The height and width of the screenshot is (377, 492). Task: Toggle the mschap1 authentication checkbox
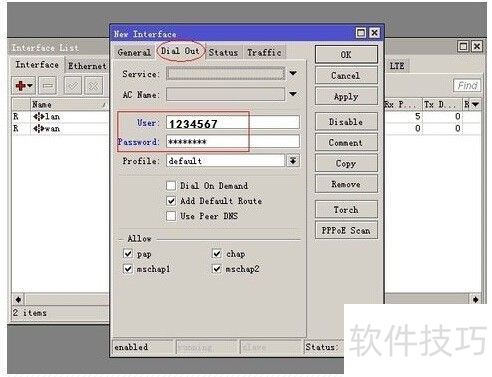(x=128, y=268)
